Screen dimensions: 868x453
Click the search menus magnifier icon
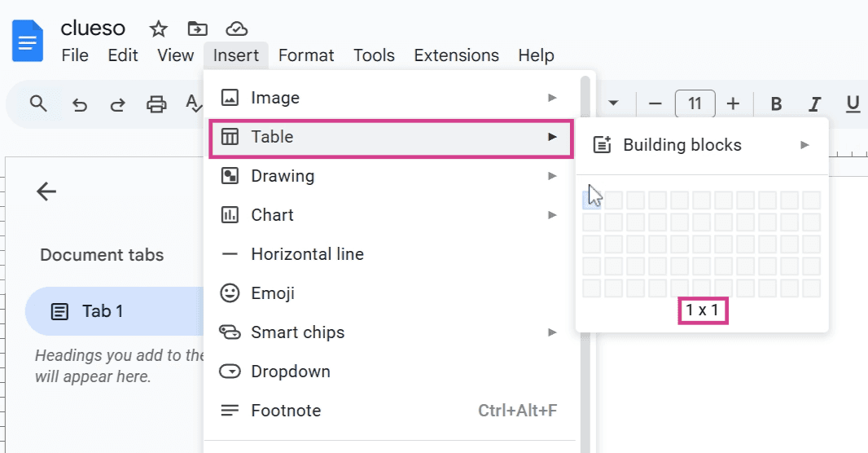coord(38,103)
